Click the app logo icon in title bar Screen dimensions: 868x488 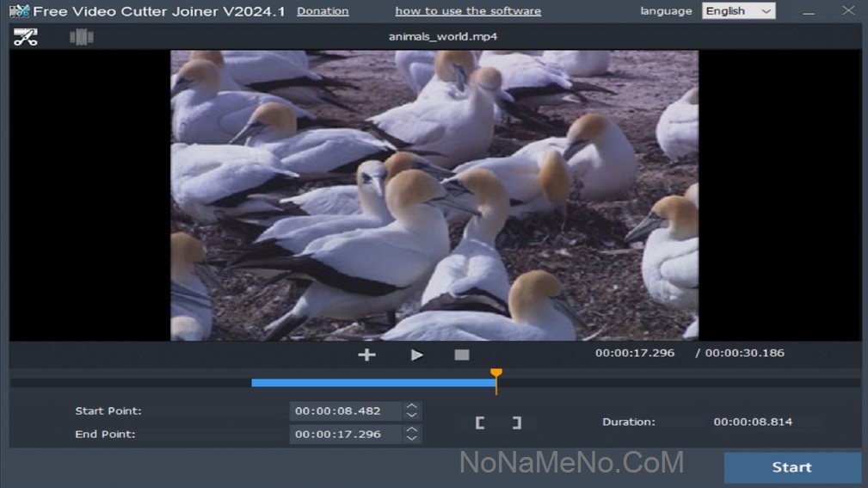pyautogui.click(x=19, y=11)
